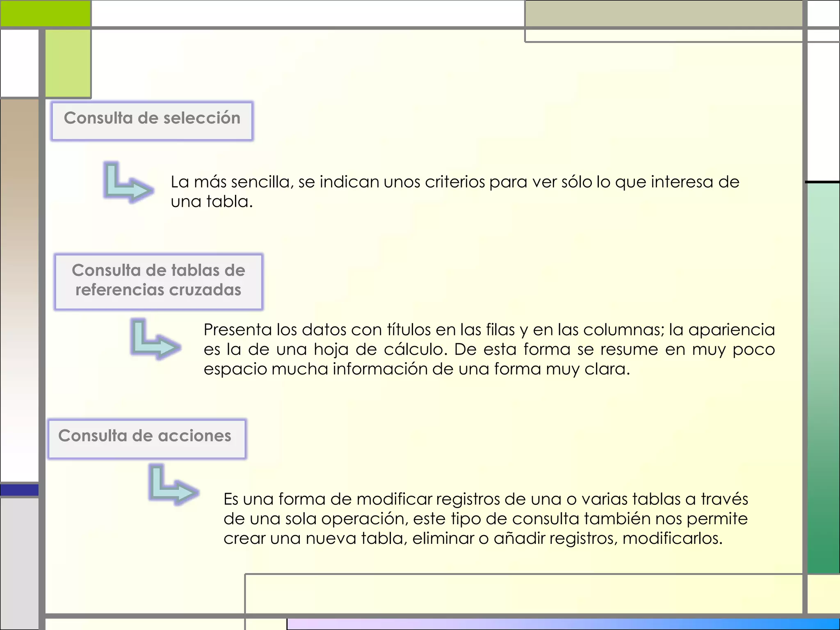Viewport: 840px width, 630px height.
Task: Click the 'Consulta de selección' label box
Action: tap(152, 121)
